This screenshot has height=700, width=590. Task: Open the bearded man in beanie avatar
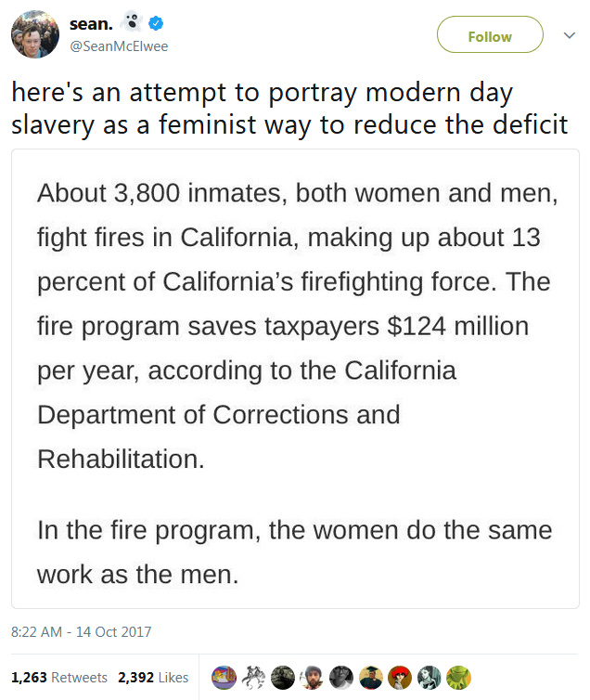(x=312, y=677)
